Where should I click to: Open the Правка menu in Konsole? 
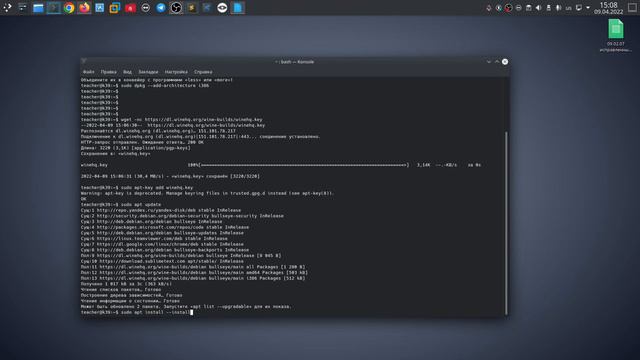click(x=109, y=72)
